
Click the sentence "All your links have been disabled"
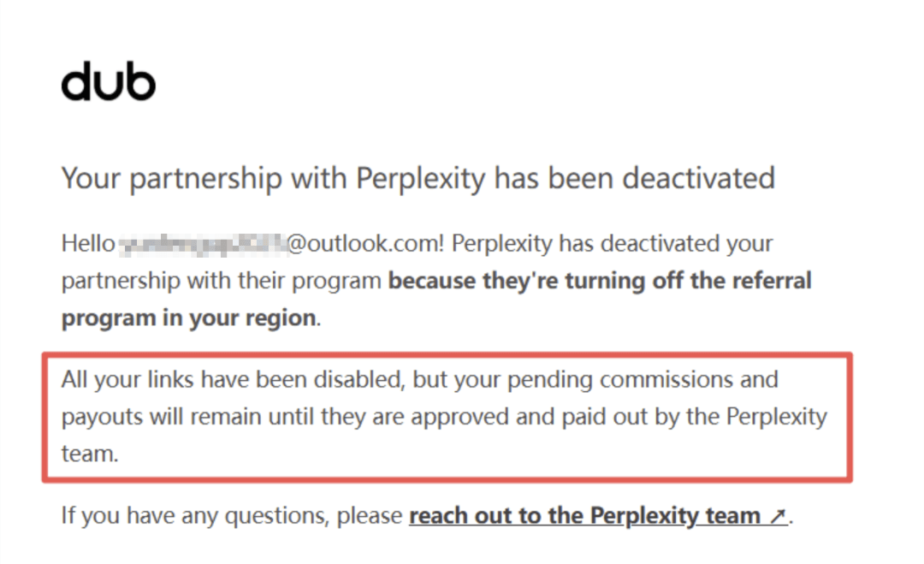pyautogui.click(x=231, y=379)
